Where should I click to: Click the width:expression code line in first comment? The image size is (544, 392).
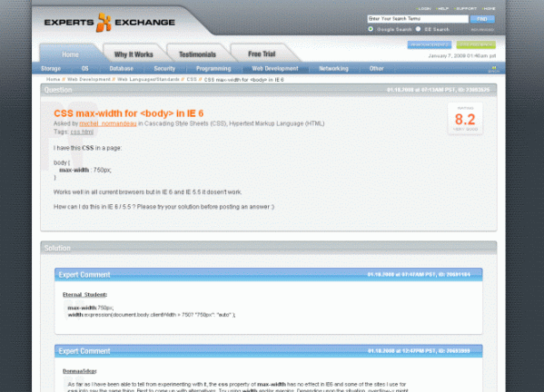(152, 315)
